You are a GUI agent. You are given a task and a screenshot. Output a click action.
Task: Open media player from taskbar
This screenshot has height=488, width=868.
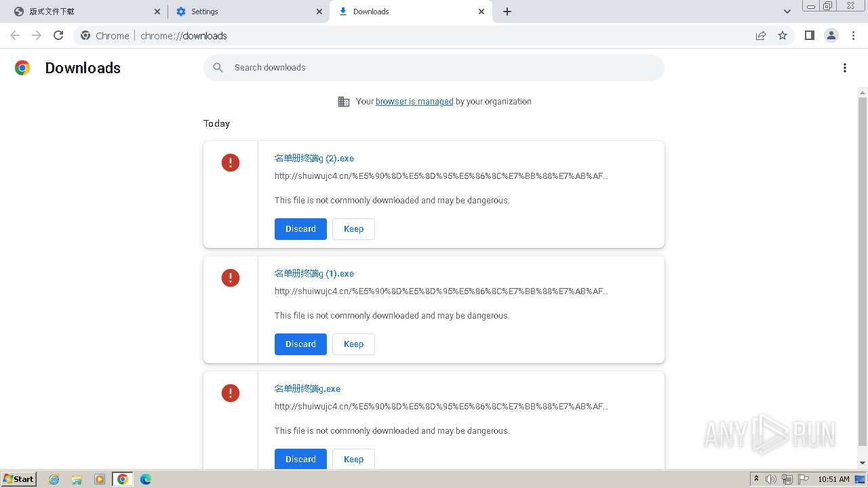coord(100,479)
